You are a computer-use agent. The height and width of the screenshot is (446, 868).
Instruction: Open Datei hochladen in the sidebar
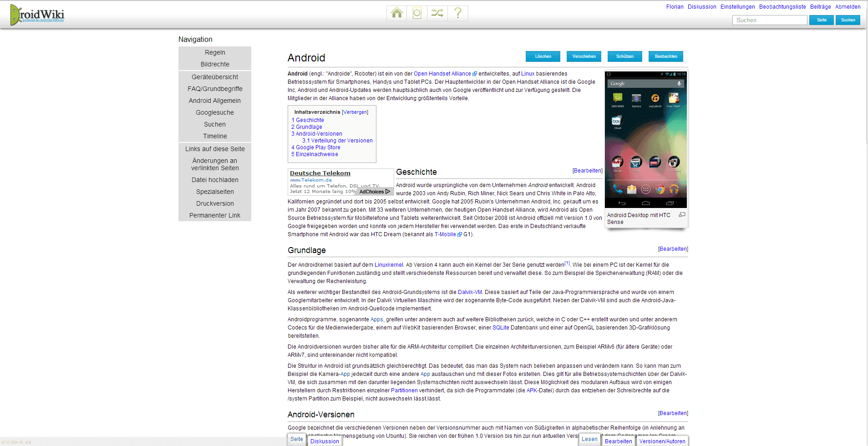(x=215, y=180)
